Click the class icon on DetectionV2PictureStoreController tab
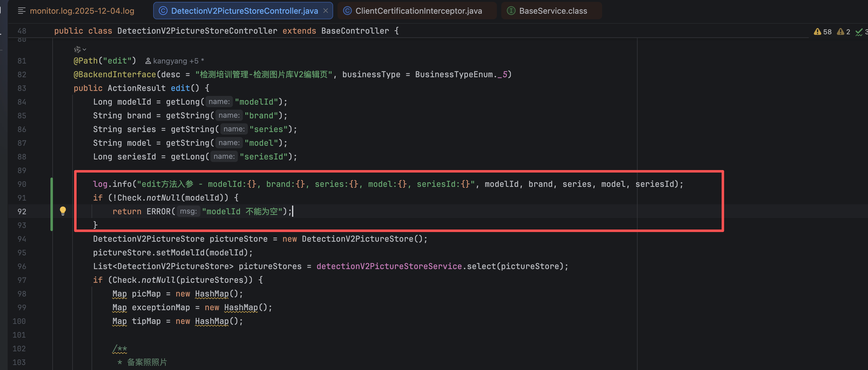The width and height of the screenshot is (868, 370). coord(163,11)
